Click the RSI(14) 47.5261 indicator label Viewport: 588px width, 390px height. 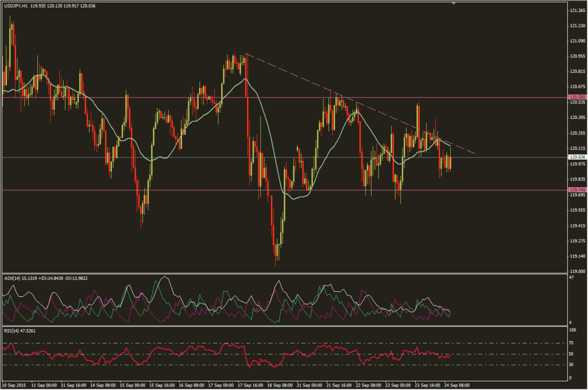pyautogui.click(x=20, y=331)
